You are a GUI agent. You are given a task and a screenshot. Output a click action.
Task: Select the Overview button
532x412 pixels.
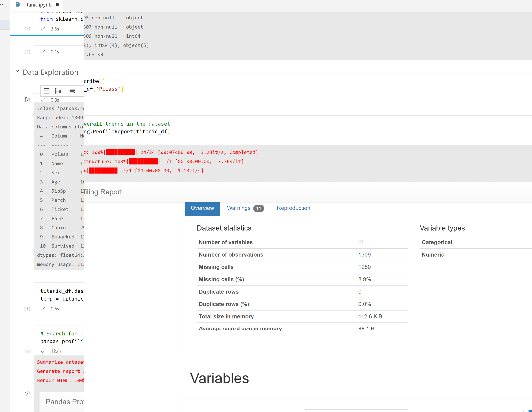point(202,208)
